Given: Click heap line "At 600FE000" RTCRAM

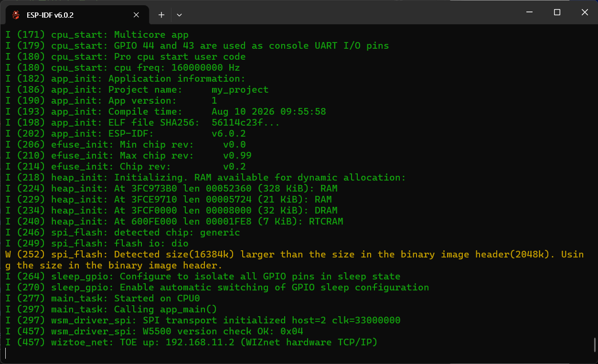Looking at the screenshot, I should 174,222.
